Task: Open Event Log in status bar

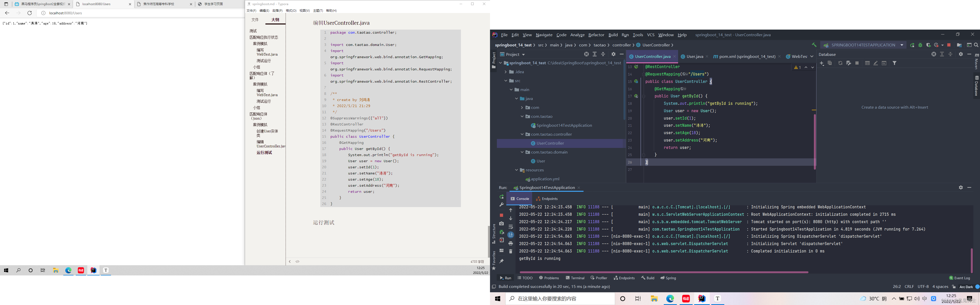Action: (960, 278)
